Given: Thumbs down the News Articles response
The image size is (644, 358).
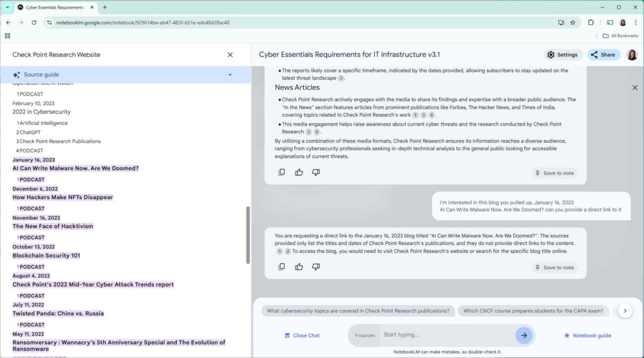Looking at the screenshot, I should (316, 172).
